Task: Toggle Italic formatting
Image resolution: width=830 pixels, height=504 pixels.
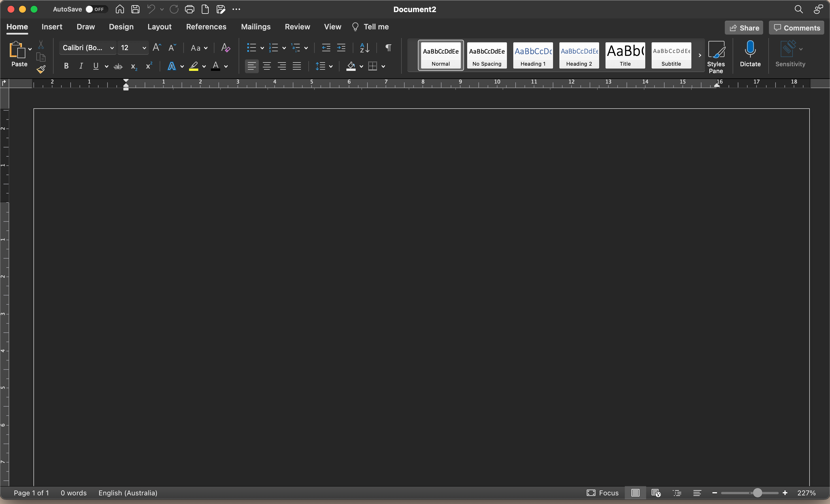Action: (x=81, y=66)
